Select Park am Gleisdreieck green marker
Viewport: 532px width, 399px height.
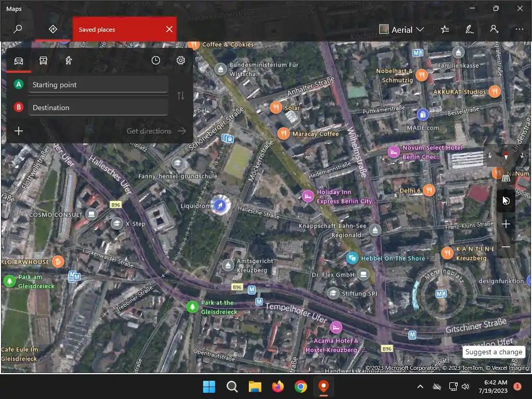(9, 281)
